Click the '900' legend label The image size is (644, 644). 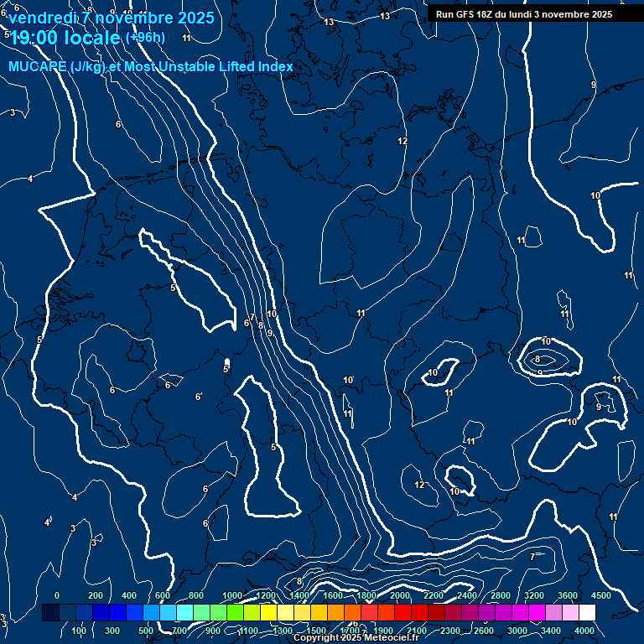point(213,631)
